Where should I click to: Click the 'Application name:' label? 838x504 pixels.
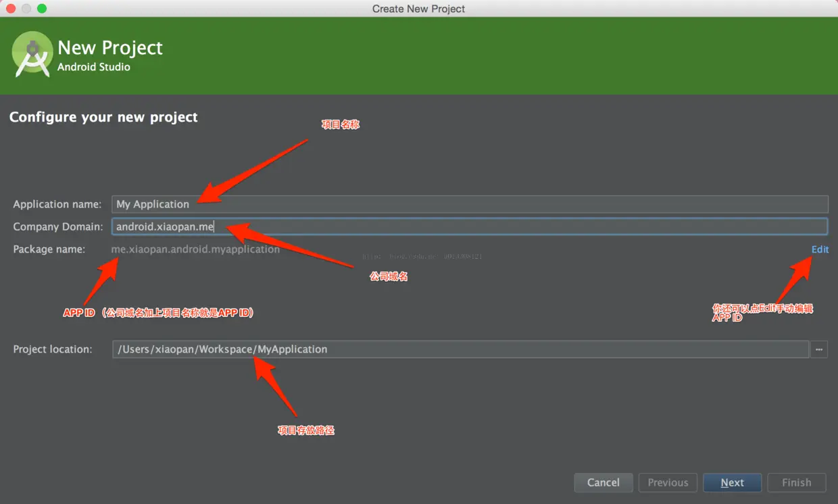click(57, 204)
